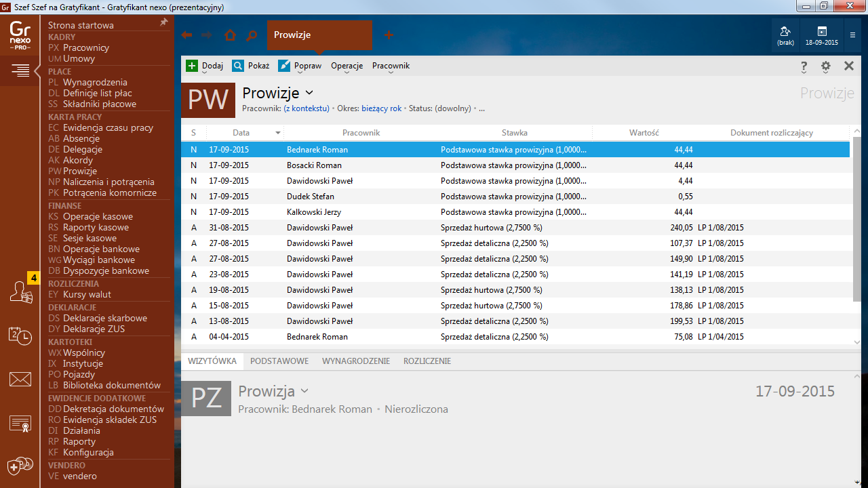Open settings gear icon in toolbar
Screen dimensions: 868x488
(825, 66)
